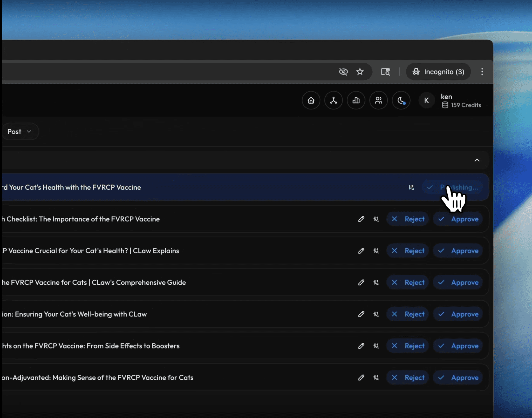Collapse the list with the up chevron
Image resolution: width=532 pixels, height=418 pixels.
click(x=477, y=160)
